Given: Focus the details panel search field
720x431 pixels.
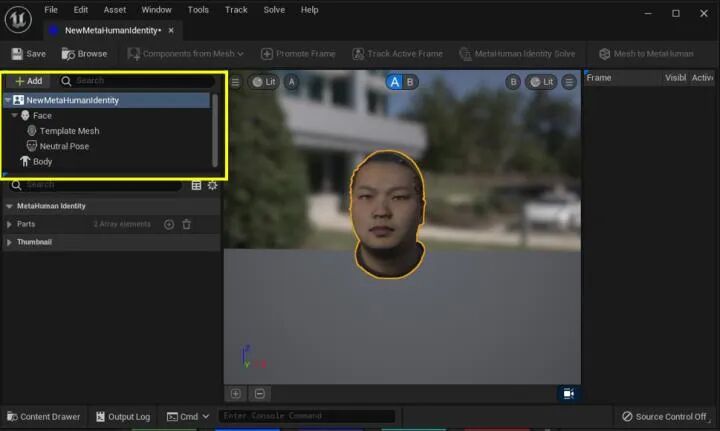Looking at the screenshot, I should 96,185.
